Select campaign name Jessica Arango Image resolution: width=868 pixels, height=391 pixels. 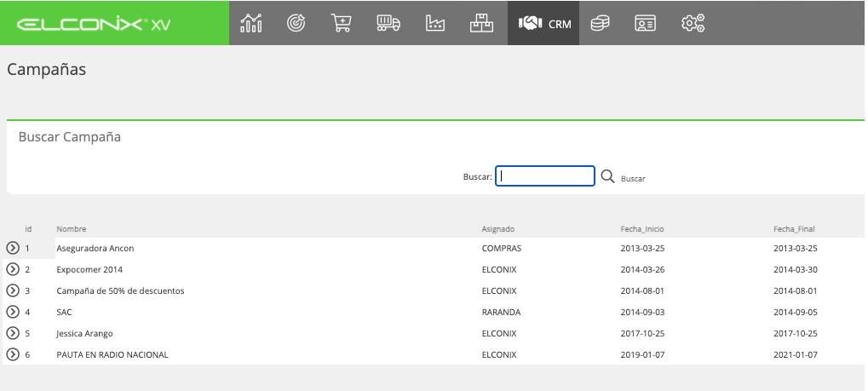pyautogui.click(x=84, y=333)
